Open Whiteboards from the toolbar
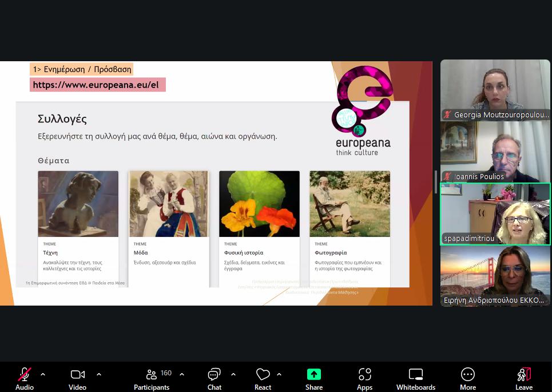Viewport: 552px width, 392px height. [x=416, y=374]
